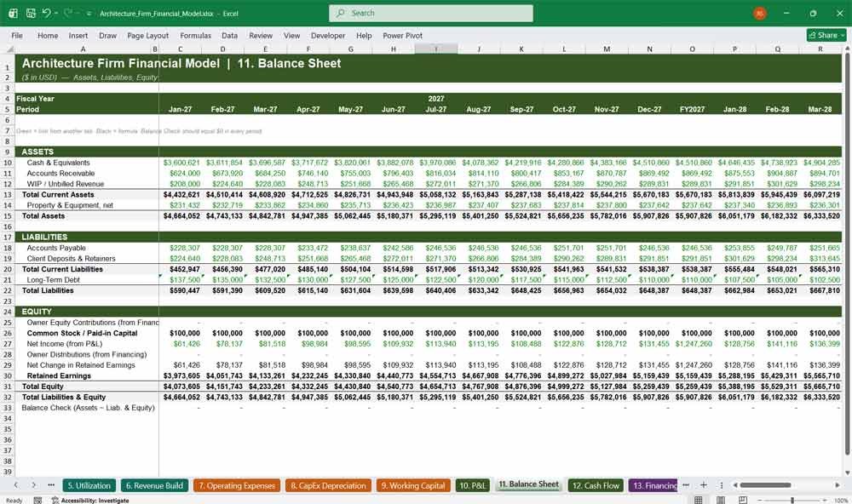Click the Save icon in the Quick Access Toolbar

click(x=31, y=13)
